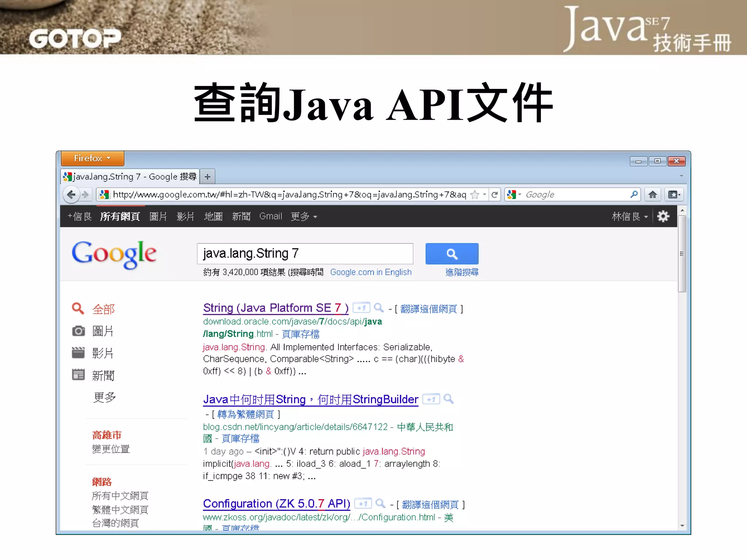Viewport: 747px width, 560px height.
Task: Click 翻譯這個網頁 for ZK Configuration result
Action: tap(430, 505)
